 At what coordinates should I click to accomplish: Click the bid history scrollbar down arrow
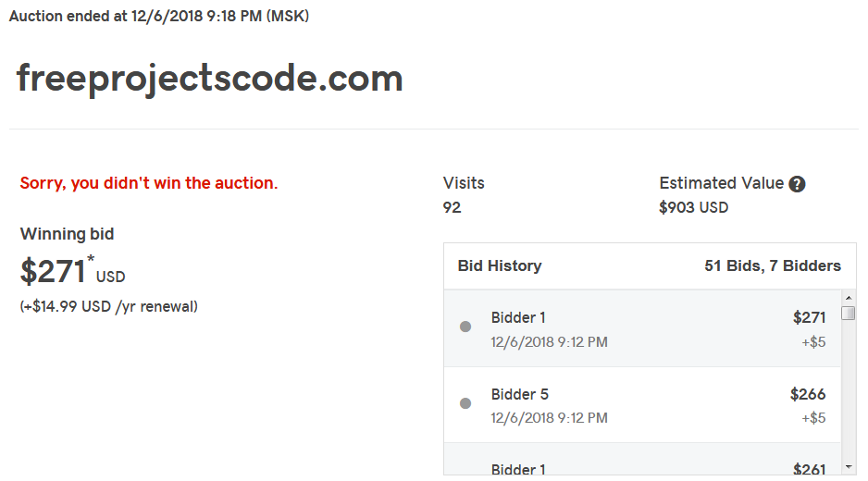[848, 467]
